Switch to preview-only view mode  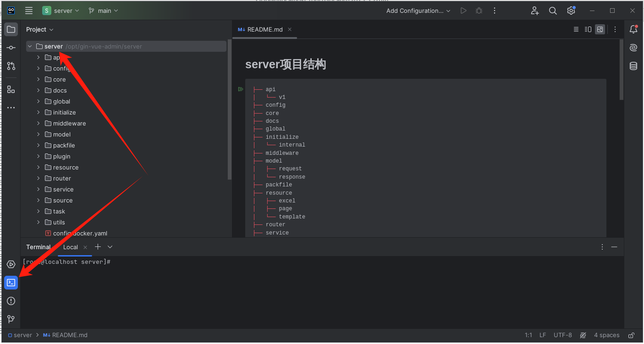(600, 29)
